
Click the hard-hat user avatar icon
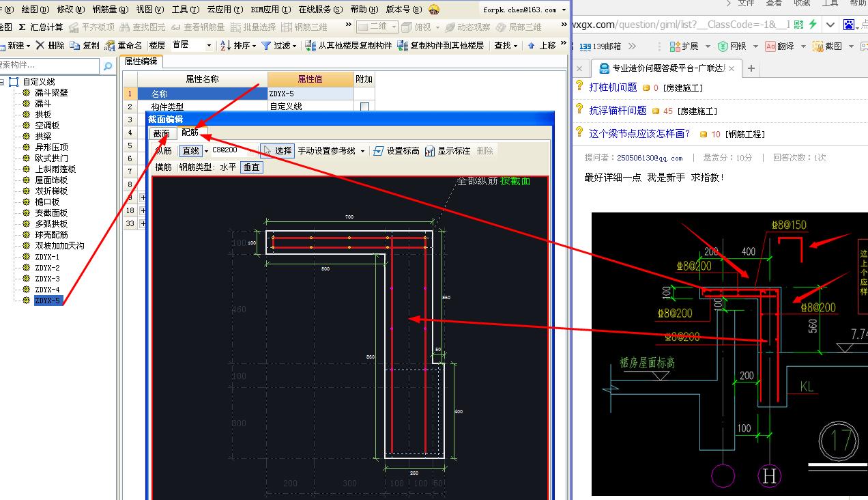(x=434, y=10)
